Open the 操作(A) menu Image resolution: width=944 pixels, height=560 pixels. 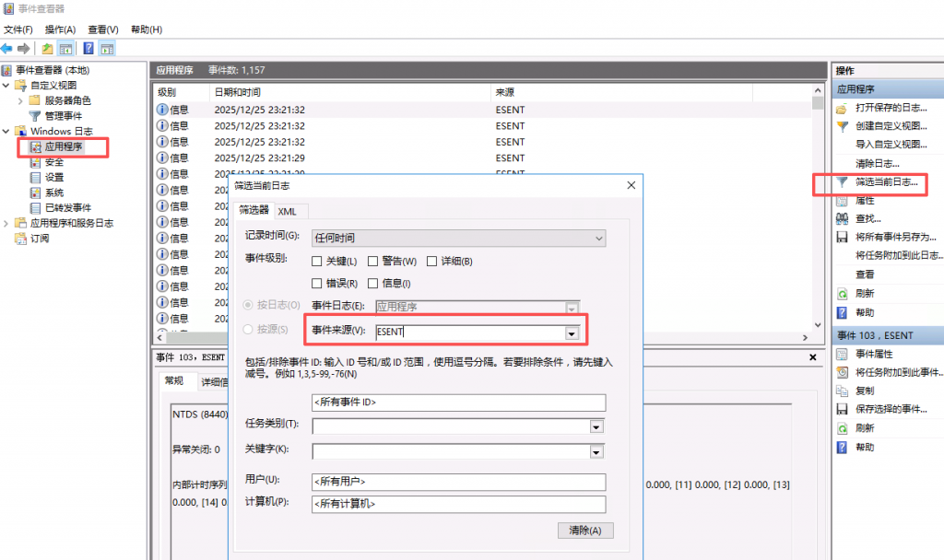click(58, 29)
